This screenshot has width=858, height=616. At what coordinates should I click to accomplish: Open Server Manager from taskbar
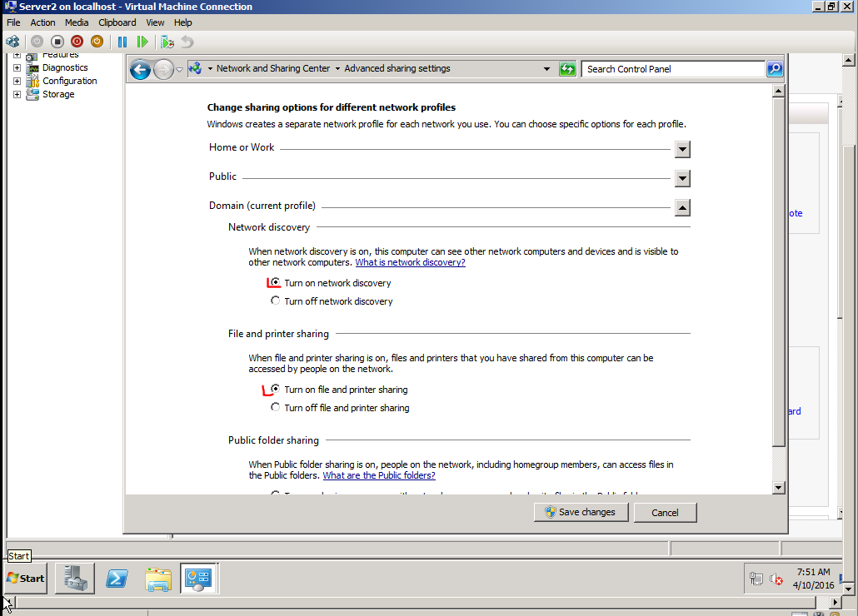[x=75, y=579]
